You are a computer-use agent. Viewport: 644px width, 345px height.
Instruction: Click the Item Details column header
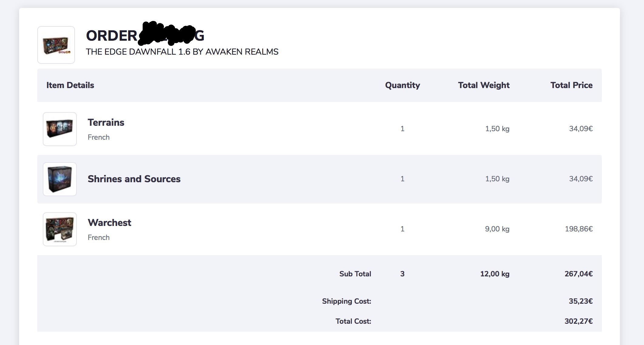[70, 85]
